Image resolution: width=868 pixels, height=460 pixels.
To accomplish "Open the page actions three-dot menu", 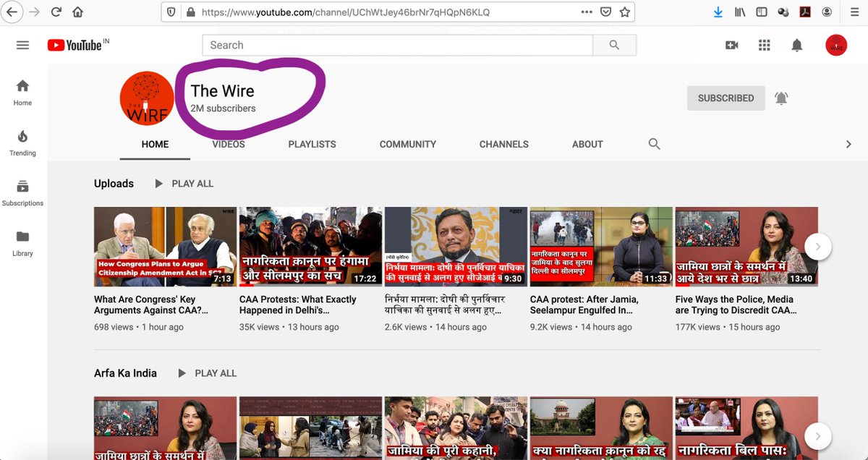I will tap(586, 12).
